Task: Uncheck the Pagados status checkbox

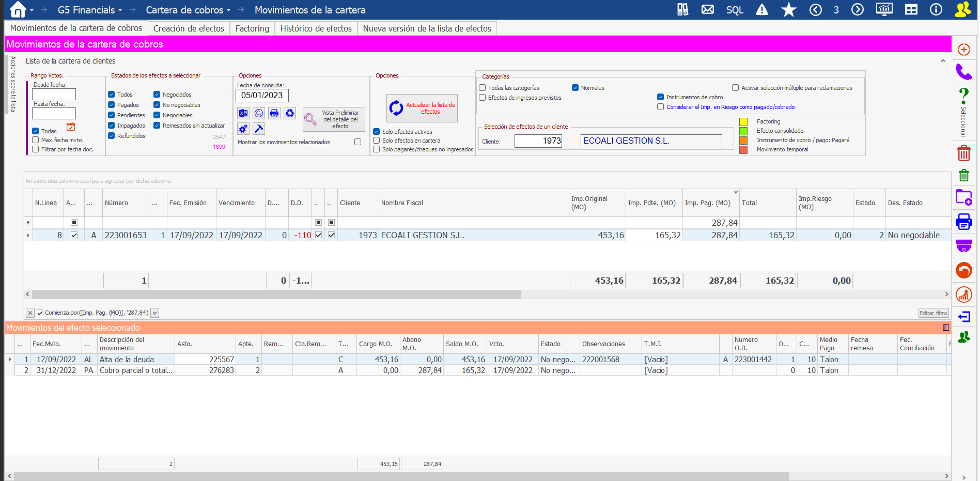Action: coord(112,105)
